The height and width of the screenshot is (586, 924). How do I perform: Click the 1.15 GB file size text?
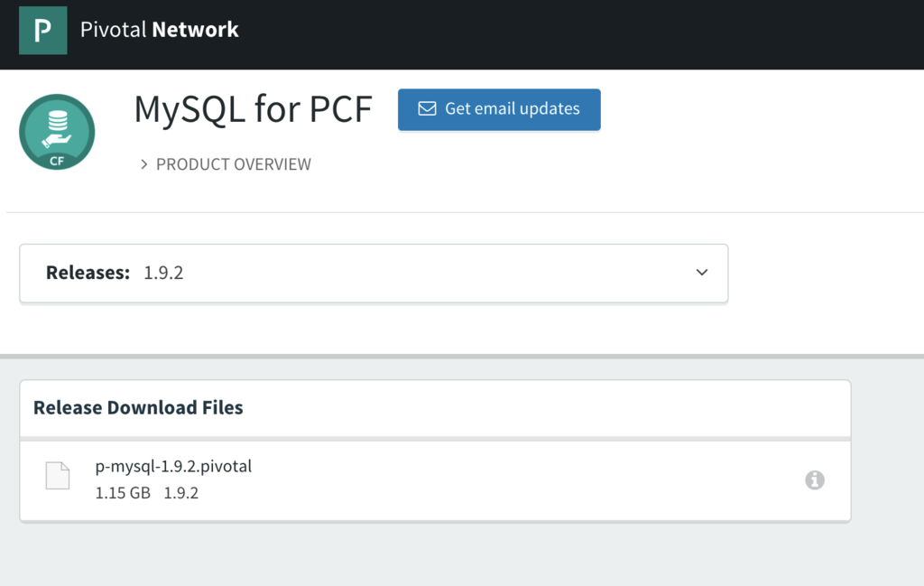coord(123,493)
